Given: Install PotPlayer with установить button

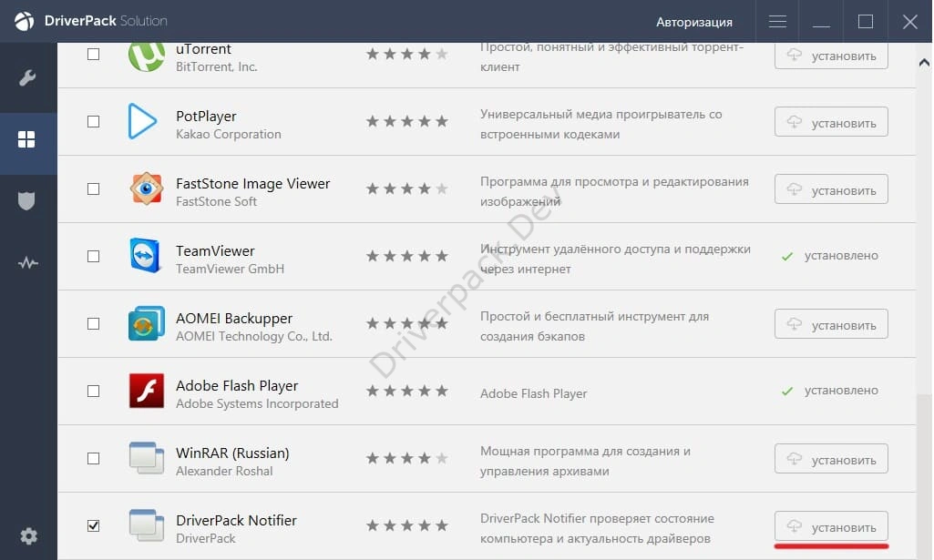Looking at the screenshot, I should tap(831, 122).
